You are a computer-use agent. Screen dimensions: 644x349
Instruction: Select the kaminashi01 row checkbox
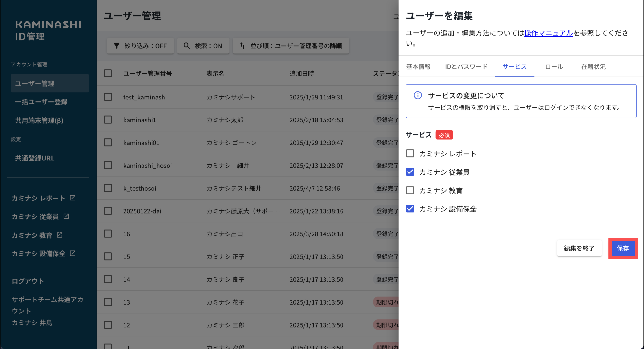click(108, 143)
